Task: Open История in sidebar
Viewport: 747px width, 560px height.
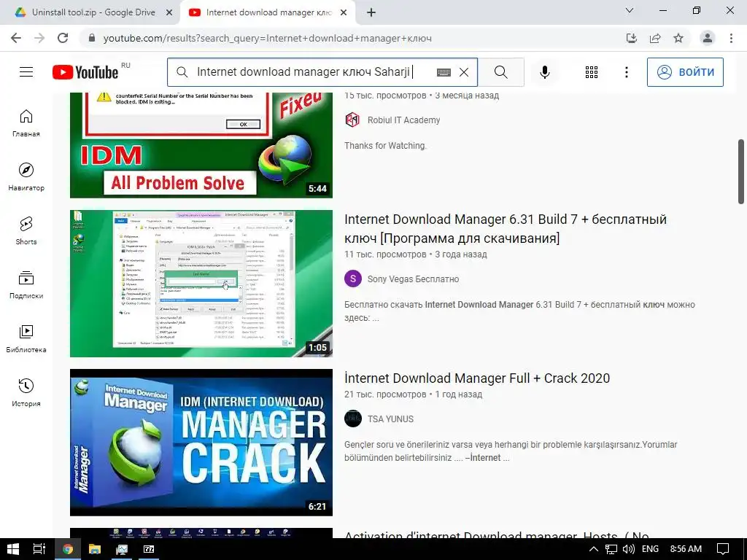Action: [x=26, y=393]
